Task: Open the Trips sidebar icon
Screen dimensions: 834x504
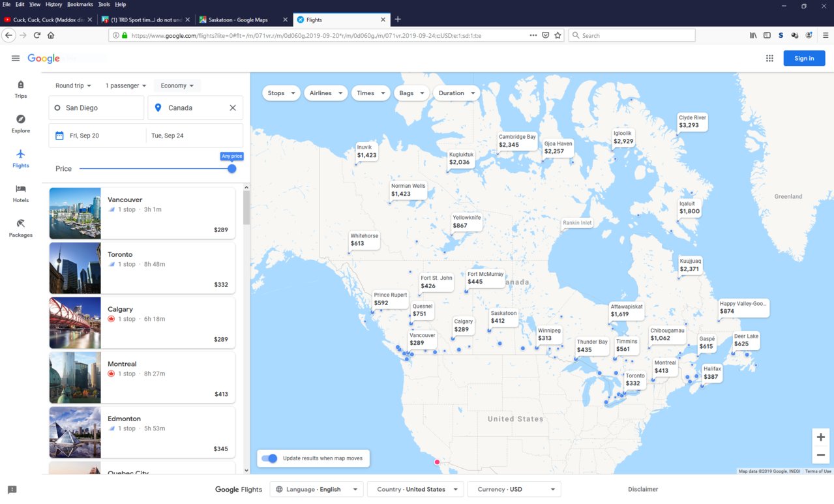Action: [21, 89]
